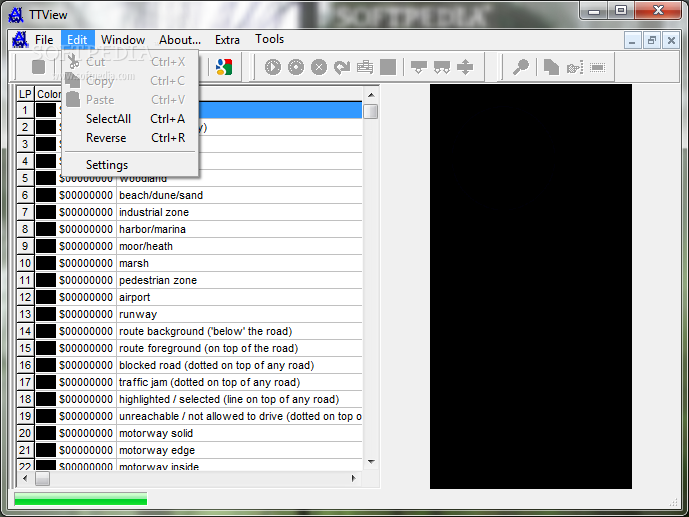The width and height of the screenshot is (689, 517).
Task: Close the open Edit menu
Action: (x=77, y=40)
